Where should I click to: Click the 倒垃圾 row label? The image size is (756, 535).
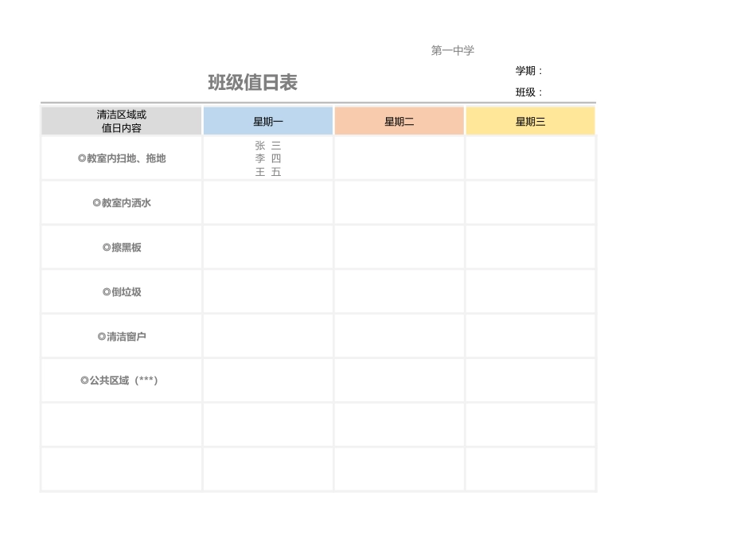point(122,292)
